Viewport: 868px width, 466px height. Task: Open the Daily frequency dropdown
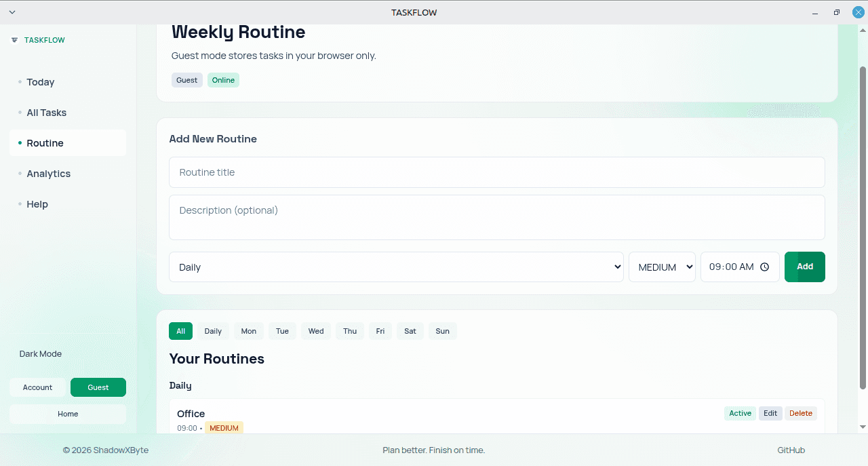(396, 267)
